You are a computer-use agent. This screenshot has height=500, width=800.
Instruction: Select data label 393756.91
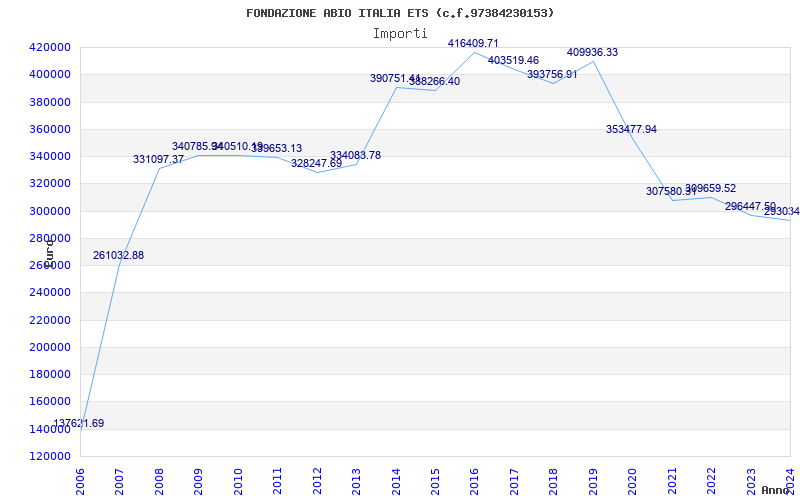552,74
